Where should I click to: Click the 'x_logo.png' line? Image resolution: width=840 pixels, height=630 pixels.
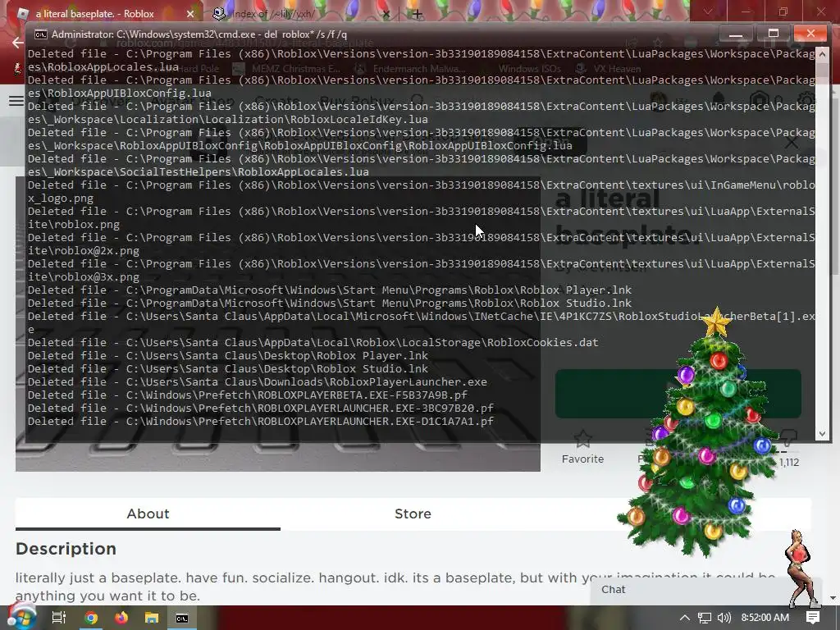[x=61, y=199]
